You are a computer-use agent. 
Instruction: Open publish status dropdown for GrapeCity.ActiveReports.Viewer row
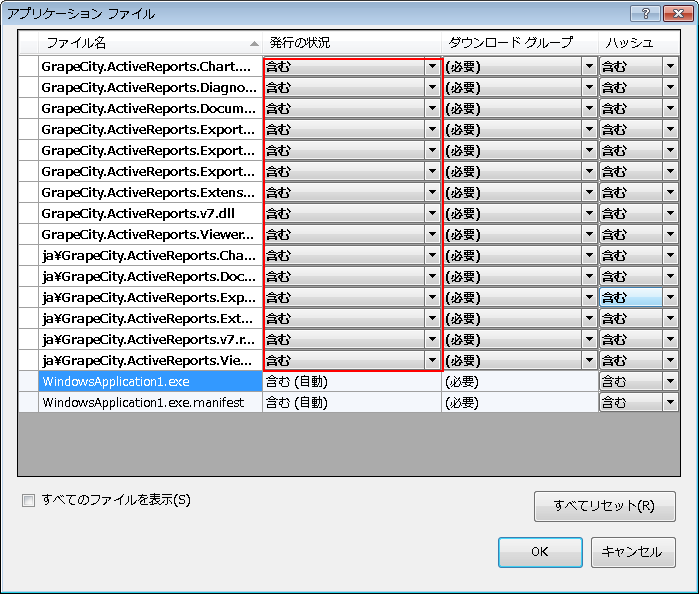tap(432, 235)
